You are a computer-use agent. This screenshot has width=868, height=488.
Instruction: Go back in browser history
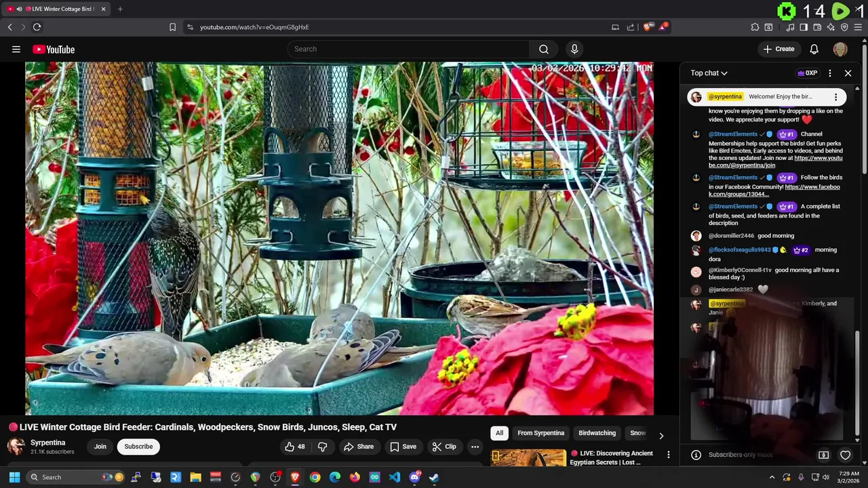point(9,27)
